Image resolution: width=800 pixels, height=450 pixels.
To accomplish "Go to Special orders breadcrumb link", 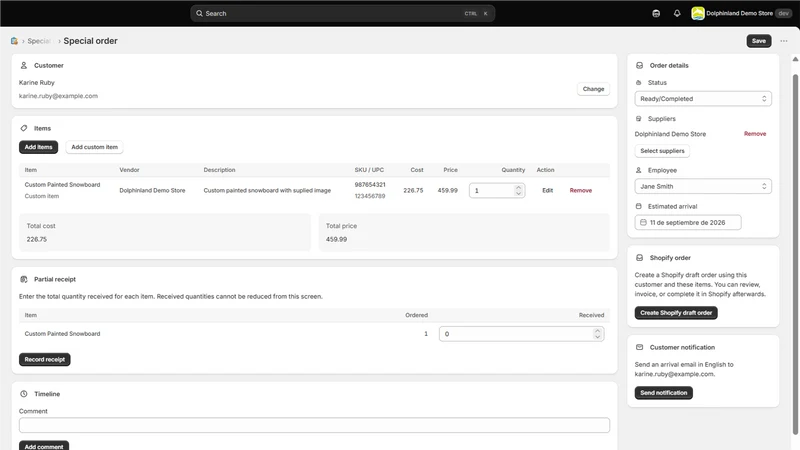I will [x=39, y=41].
